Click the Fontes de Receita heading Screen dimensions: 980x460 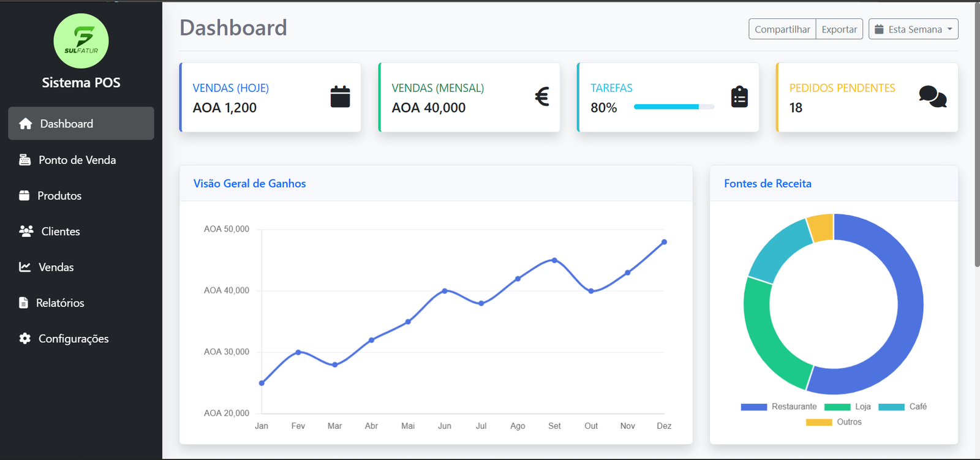coord(767,183)
